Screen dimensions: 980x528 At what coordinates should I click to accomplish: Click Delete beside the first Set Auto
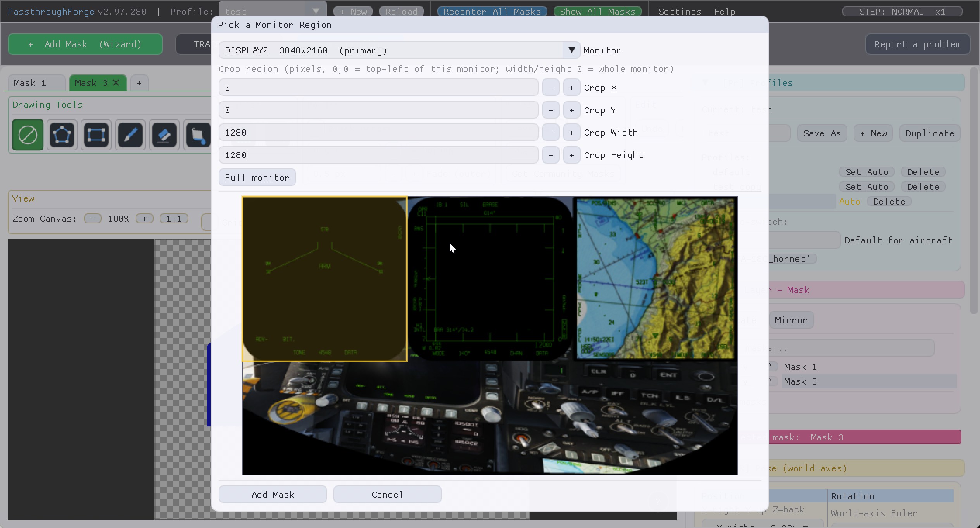click(923, 172)
